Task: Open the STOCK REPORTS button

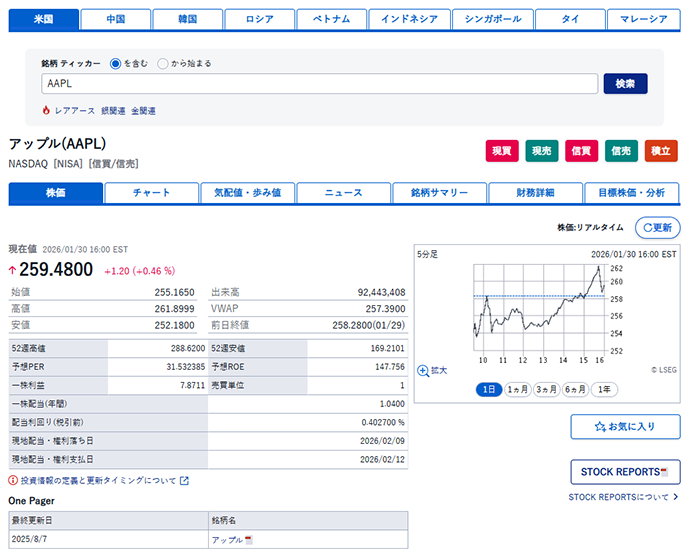Action: click(x=625, y=472)
